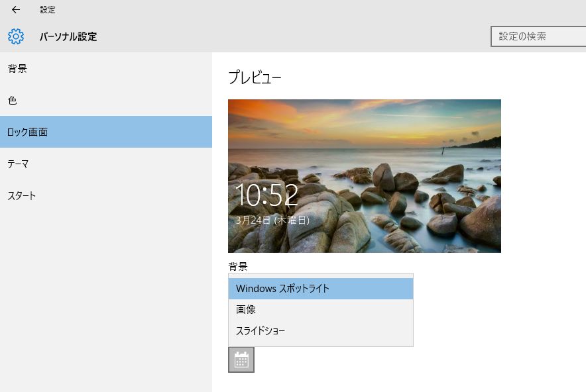The image size is (586, 392).
Task: Click the blue settings gear icon
Action: pyautogui.click(x=16, y=36)
